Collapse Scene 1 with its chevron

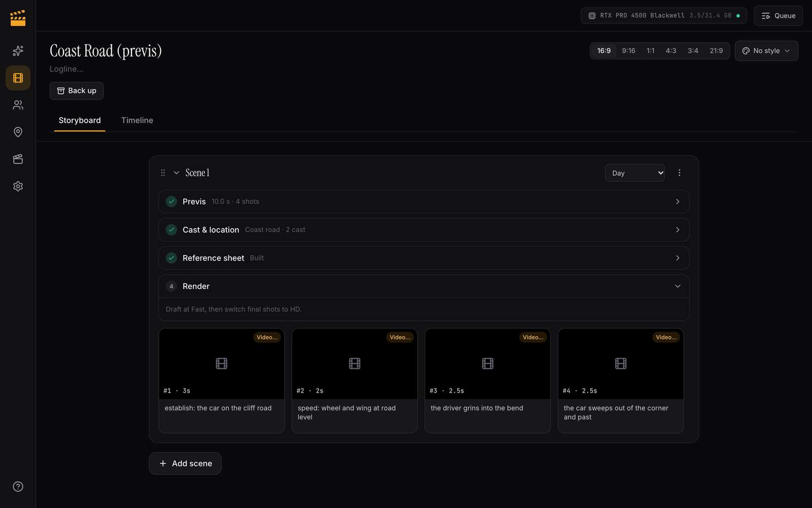(177, 173)
